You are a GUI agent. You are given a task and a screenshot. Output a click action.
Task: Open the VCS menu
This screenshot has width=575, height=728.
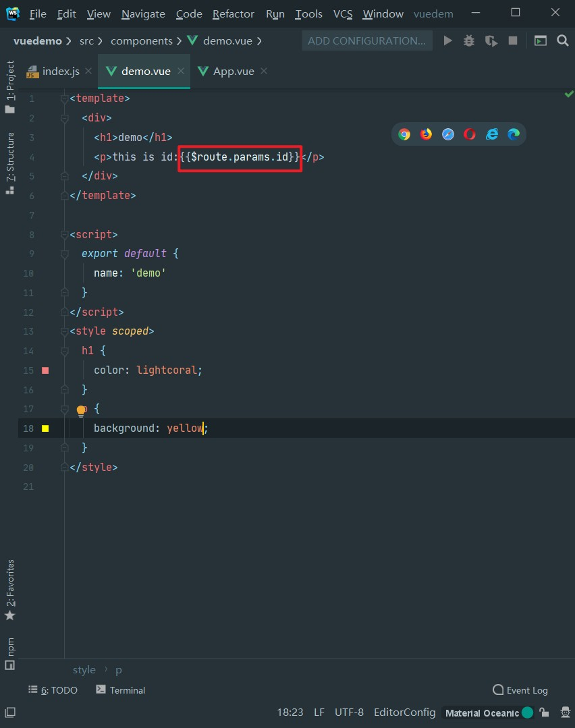pyautogui.click(x=343, y=14)
